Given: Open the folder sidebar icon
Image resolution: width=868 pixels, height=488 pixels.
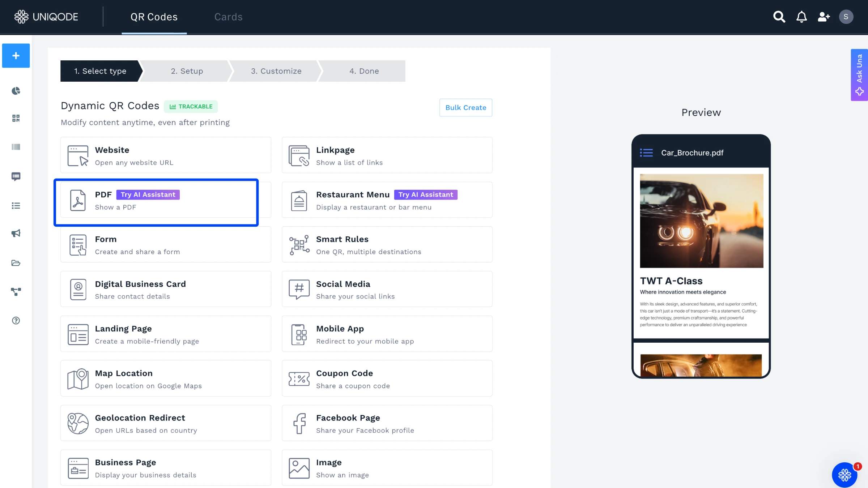Looking at the screenshot, I should click(16, 263).
